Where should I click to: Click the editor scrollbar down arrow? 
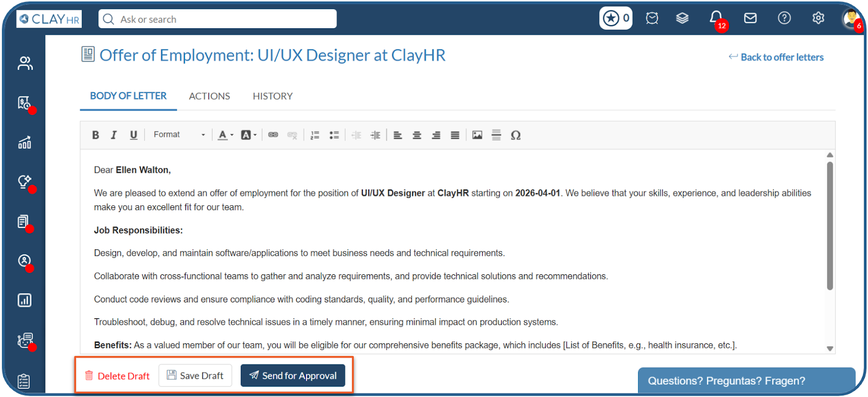[x=830, y=349]
